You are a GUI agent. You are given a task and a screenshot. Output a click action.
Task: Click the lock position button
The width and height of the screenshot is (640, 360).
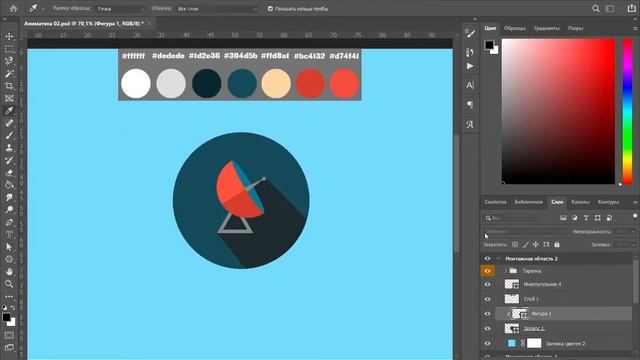(536, 244)
